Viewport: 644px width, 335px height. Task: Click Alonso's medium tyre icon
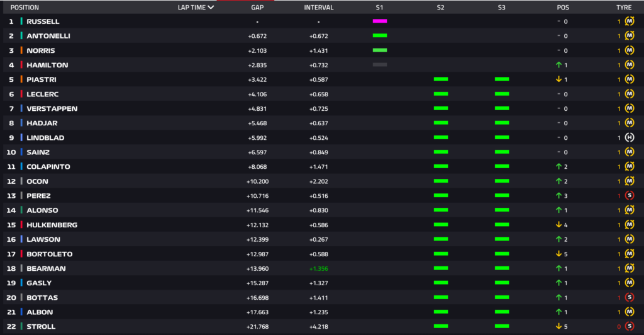pos(630,210)
